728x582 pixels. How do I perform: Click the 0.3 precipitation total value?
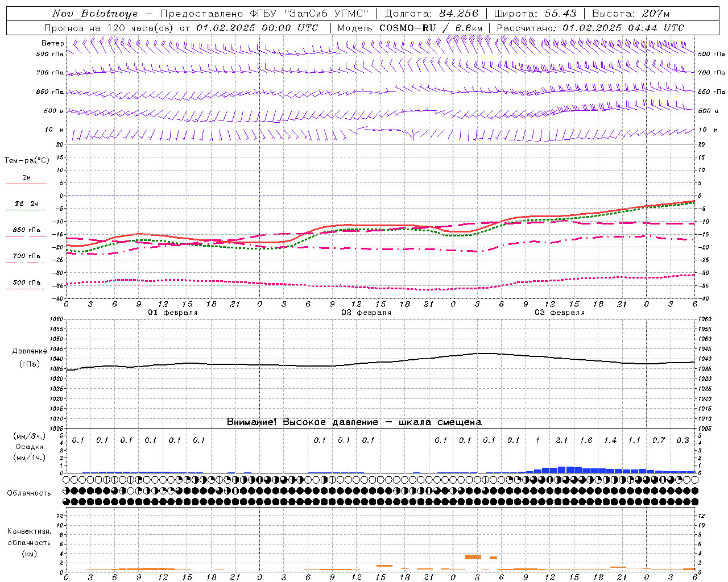[x=682, y=440]
